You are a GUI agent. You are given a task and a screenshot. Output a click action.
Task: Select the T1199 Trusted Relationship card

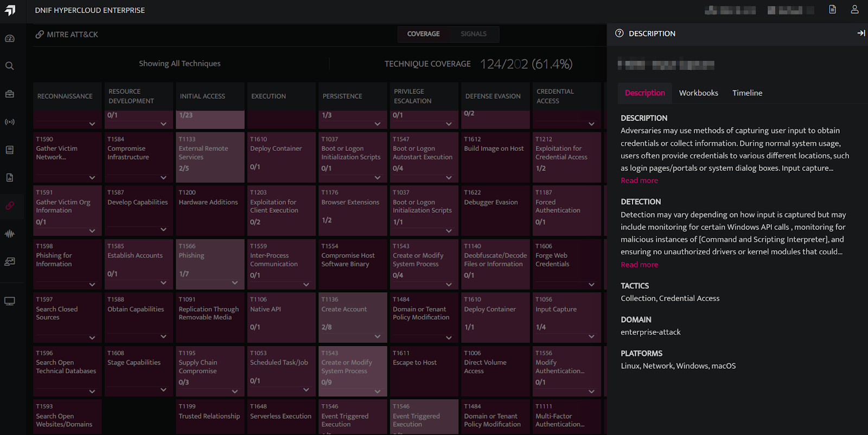(x=210, y=417)
